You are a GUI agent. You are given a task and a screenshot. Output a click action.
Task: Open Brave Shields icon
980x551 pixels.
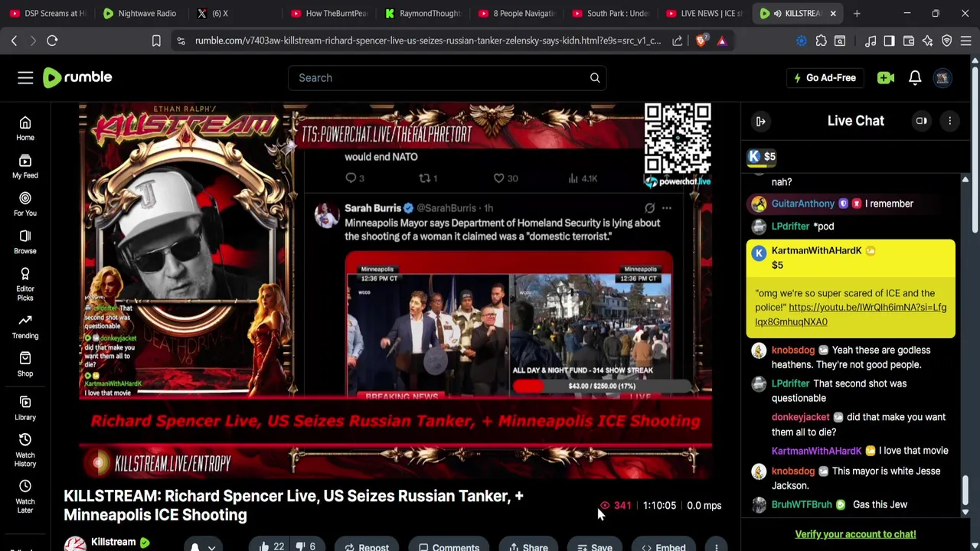(x=701, y=41)
